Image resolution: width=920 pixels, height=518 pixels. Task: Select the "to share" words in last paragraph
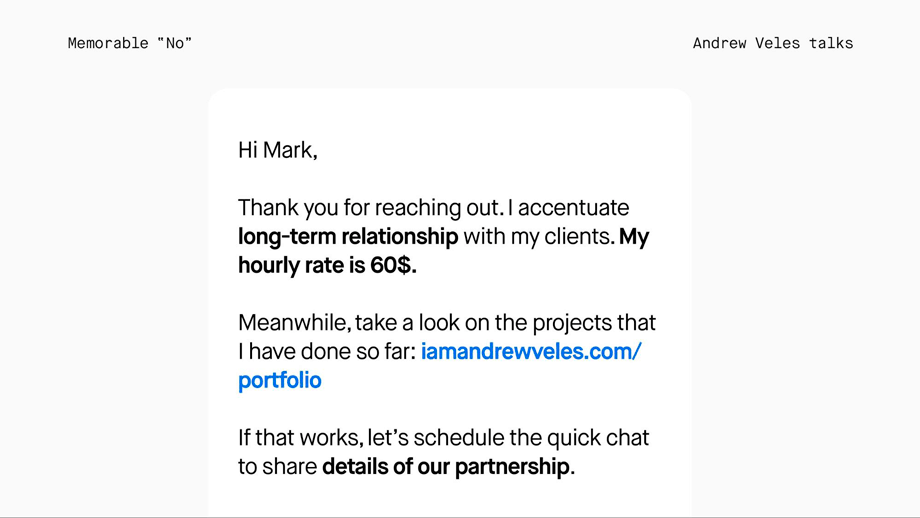point(278,467)
